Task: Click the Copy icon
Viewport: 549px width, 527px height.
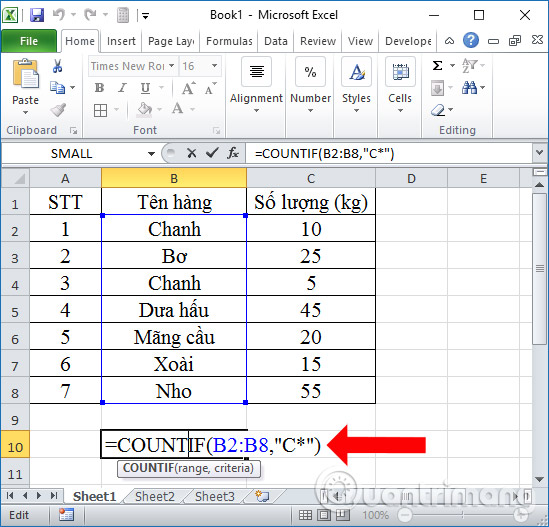Action: tap(57, 88)
